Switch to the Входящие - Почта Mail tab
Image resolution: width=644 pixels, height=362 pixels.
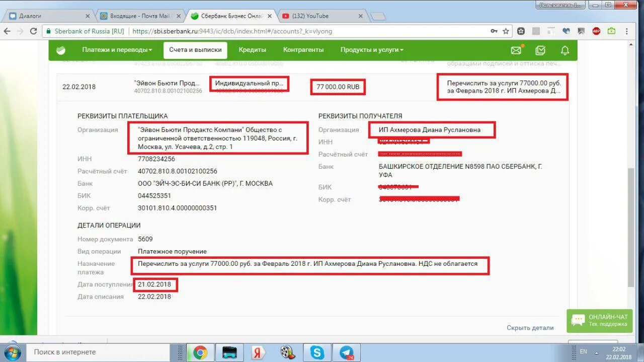140,16
